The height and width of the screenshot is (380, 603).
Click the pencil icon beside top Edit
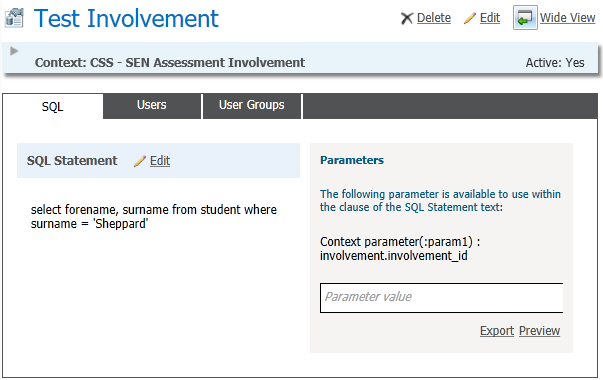pos(470,18)
